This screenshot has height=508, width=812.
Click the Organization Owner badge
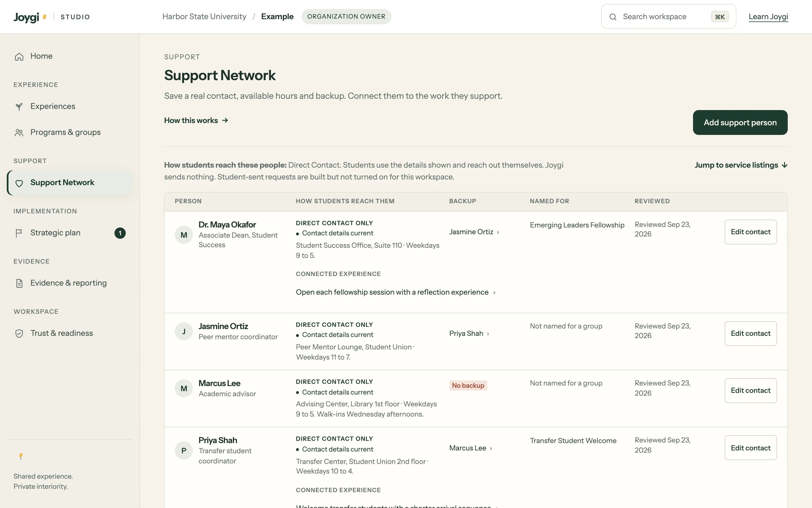point(346,16)
